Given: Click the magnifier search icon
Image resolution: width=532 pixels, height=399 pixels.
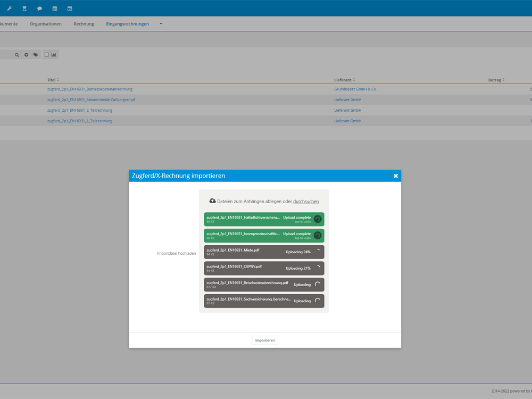Looking at the screenshot, I should [x=17, y=55].
